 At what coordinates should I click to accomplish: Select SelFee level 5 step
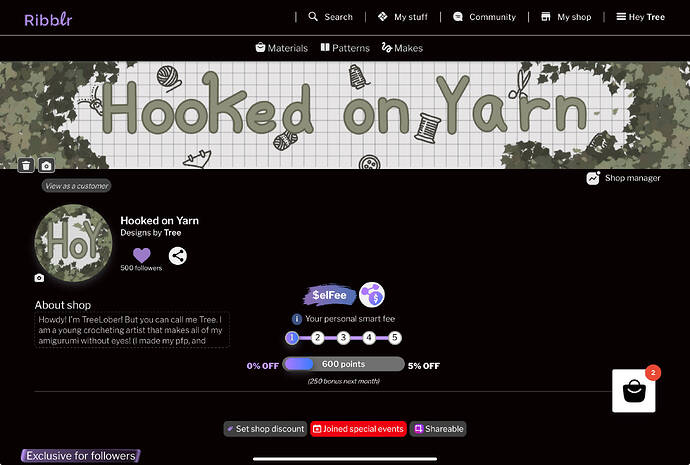395,338
